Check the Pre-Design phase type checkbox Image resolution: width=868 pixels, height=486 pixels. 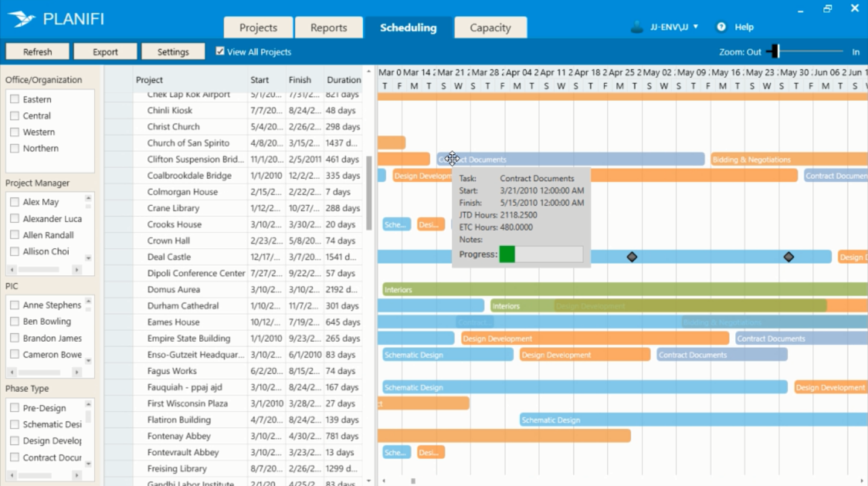[x=14, y=408]
